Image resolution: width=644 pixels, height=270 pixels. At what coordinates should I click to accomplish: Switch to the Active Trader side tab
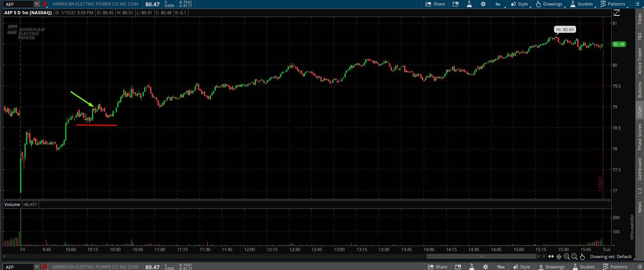click(x=639, y=60)
